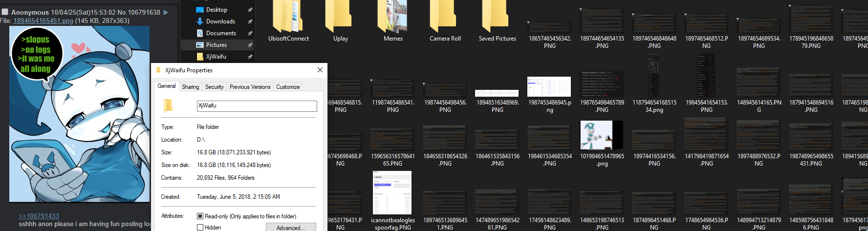Viewport: 868px width, 231px height.
Task: Click the folder icon in Properties title bar
Action: click(158, 70)
